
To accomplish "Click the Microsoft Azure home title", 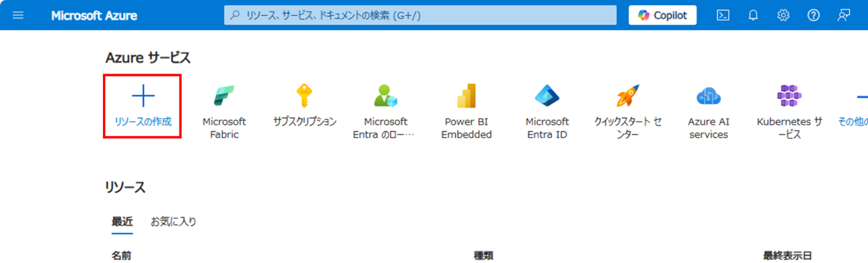I will coord(94,16).
